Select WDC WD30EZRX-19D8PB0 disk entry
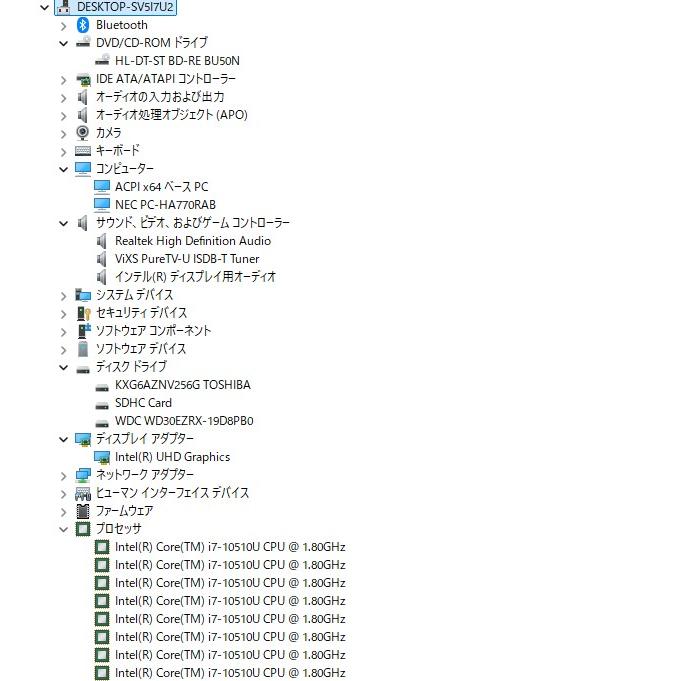 point(184,421)
